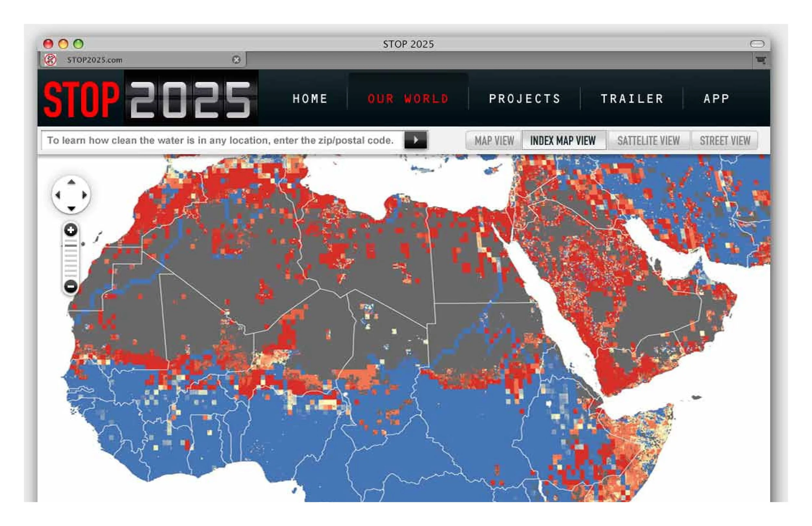Zoom in with the plus button
This screenshot has height=526, width=812.
[70, 230]
